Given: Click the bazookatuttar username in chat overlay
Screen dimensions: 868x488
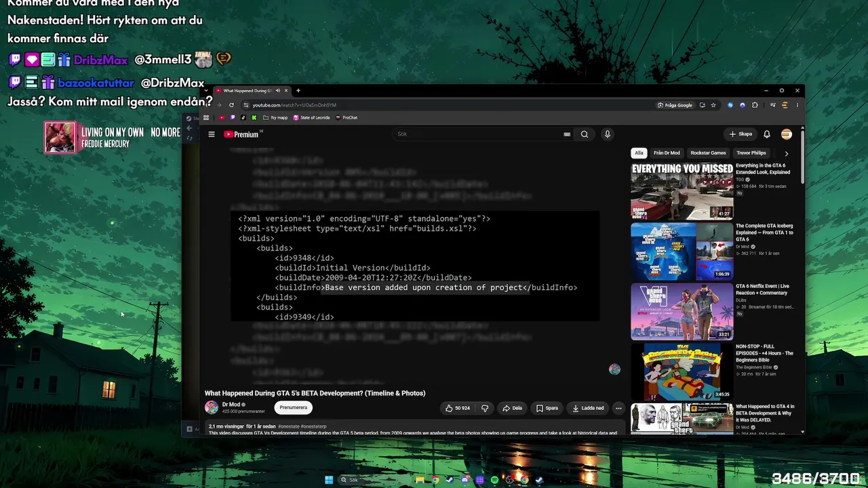Looking at the screenshot, I should point(95,83).
